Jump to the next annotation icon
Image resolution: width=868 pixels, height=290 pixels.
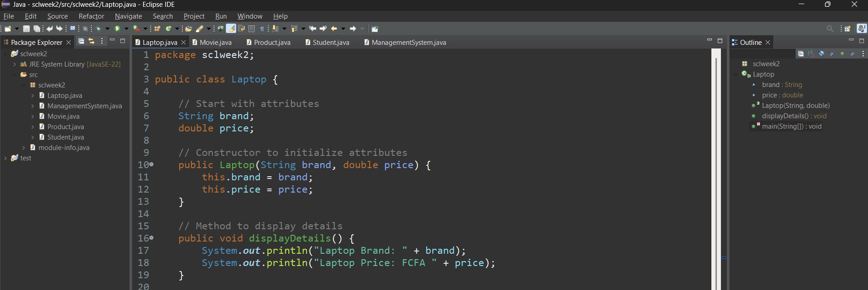(275, 29)
